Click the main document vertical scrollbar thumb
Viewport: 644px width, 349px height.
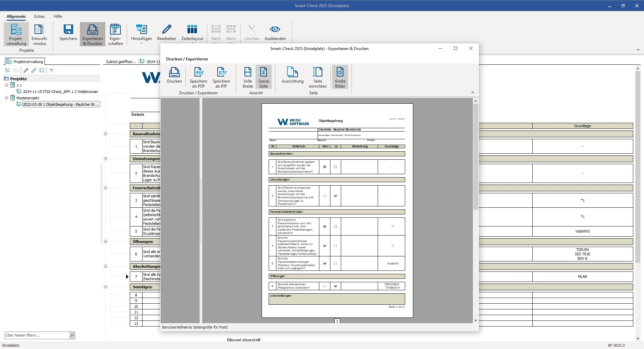tap(638, 167)
